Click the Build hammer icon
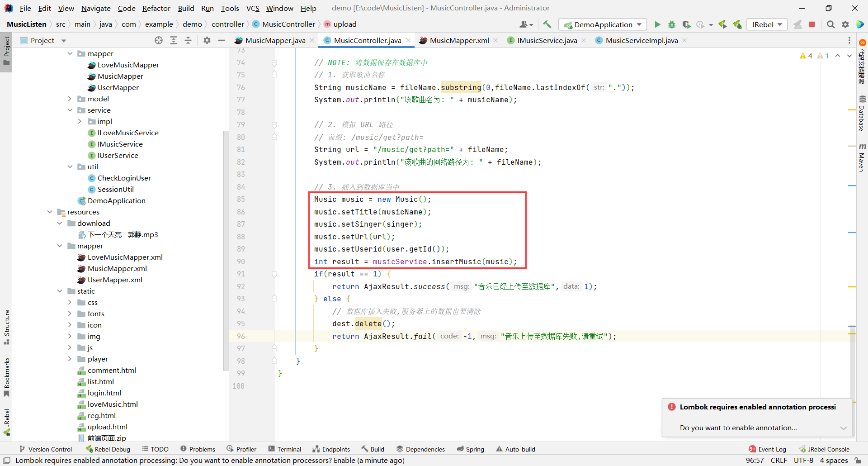The height and width of the screenshot is (466, 868). (547, 24)
